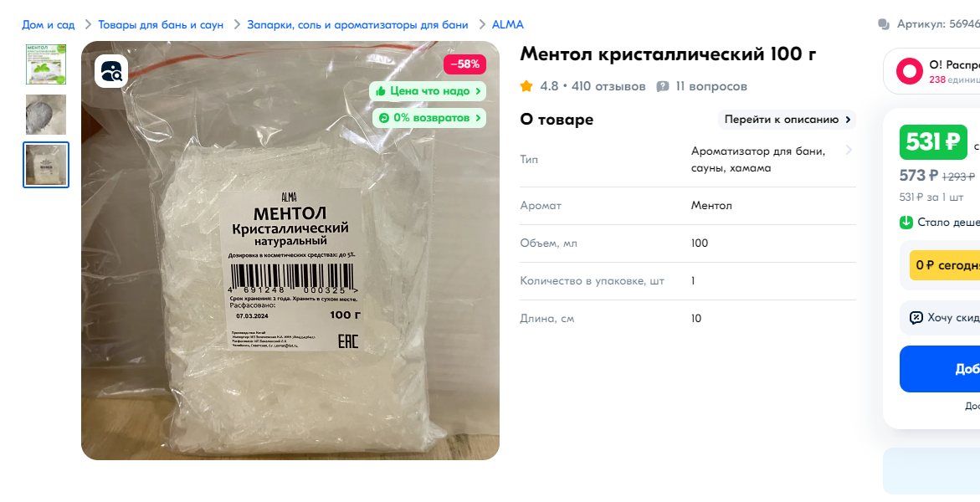The width and height of the screenshot is (980, 502).
Task: Expand the Тип attribute chevron
Action: [849, 150]
